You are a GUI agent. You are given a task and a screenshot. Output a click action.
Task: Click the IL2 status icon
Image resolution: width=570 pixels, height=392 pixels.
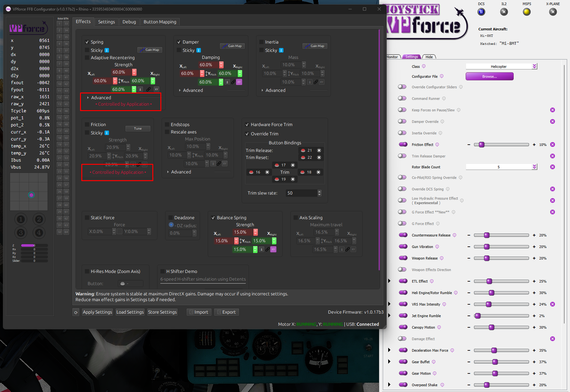point(504,12)
